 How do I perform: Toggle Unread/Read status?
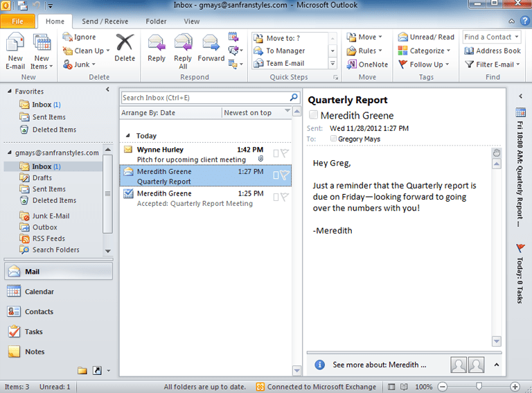coord(426,37)
